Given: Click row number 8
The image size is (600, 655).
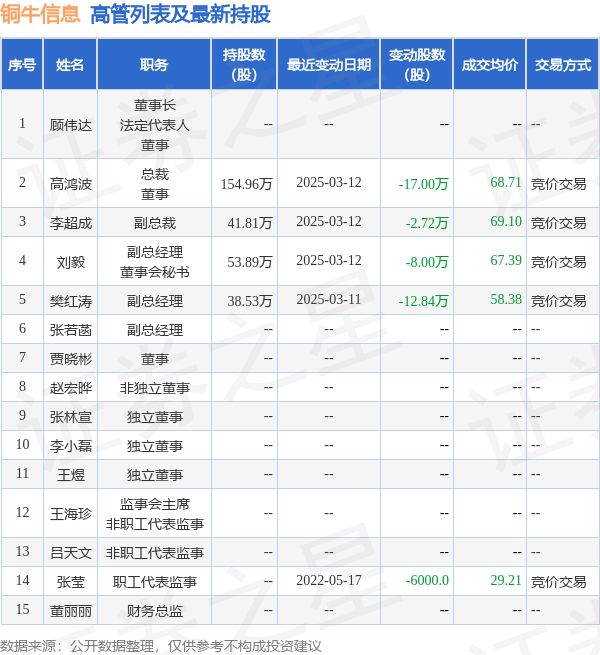Looking at the screenshot, I should [x=23, y=386].
